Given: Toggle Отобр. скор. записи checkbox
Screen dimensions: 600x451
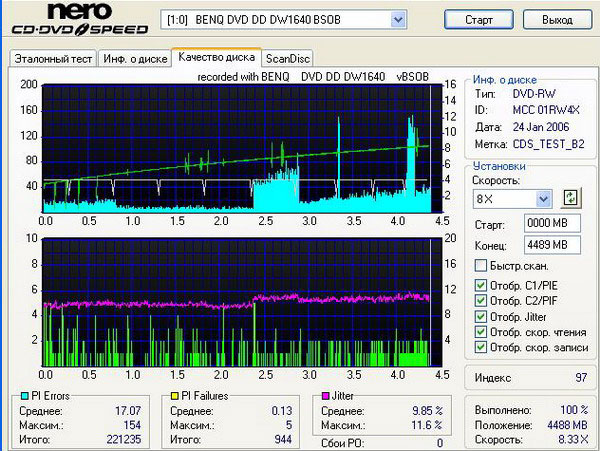Looking at the screenshot, I should (x=481, y=347).
